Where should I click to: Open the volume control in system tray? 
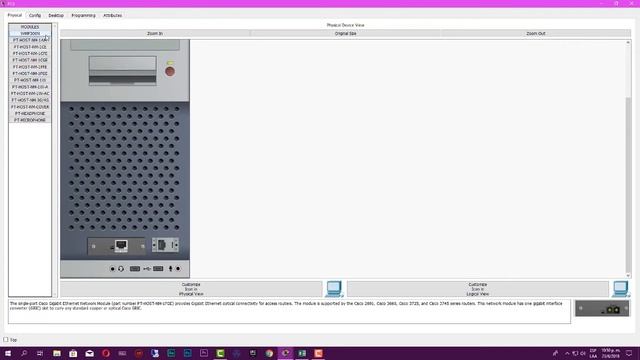click(x=583, y=353)
